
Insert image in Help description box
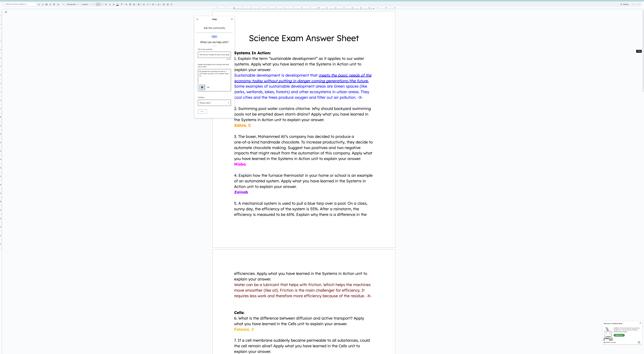[x=202, y=87]
